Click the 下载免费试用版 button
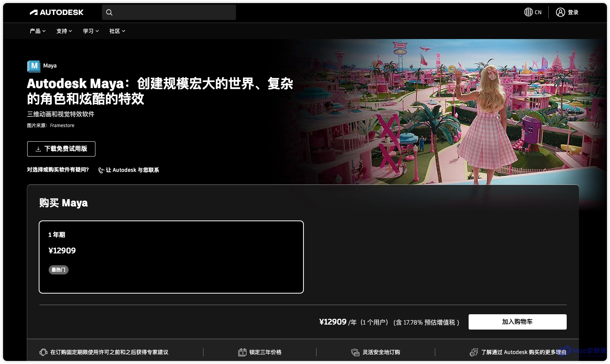The image size is (610, 364). tap(61, 149)
